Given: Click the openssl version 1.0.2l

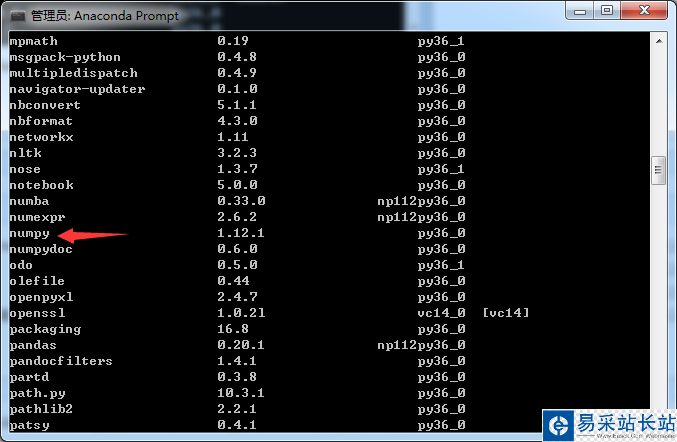Looking at the screenshot, I should (241, 313).
